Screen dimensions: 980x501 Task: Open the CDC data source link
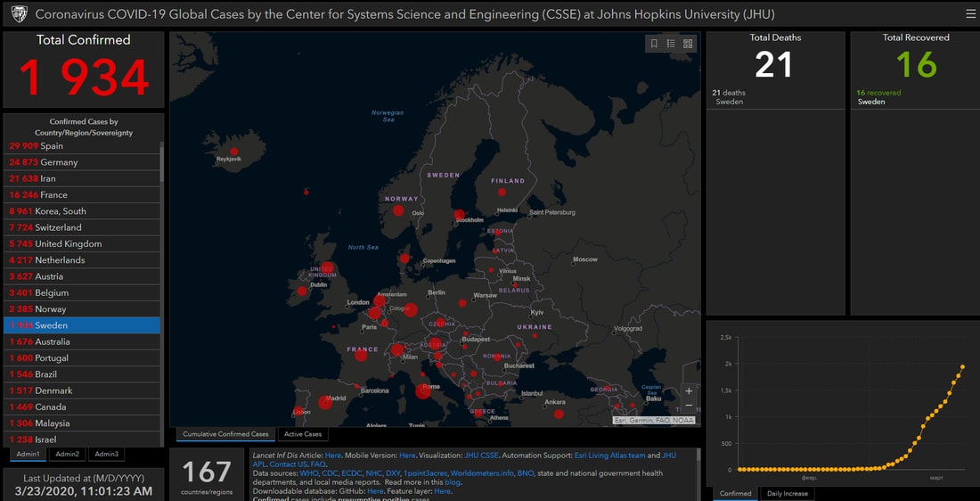coord(330,473)
